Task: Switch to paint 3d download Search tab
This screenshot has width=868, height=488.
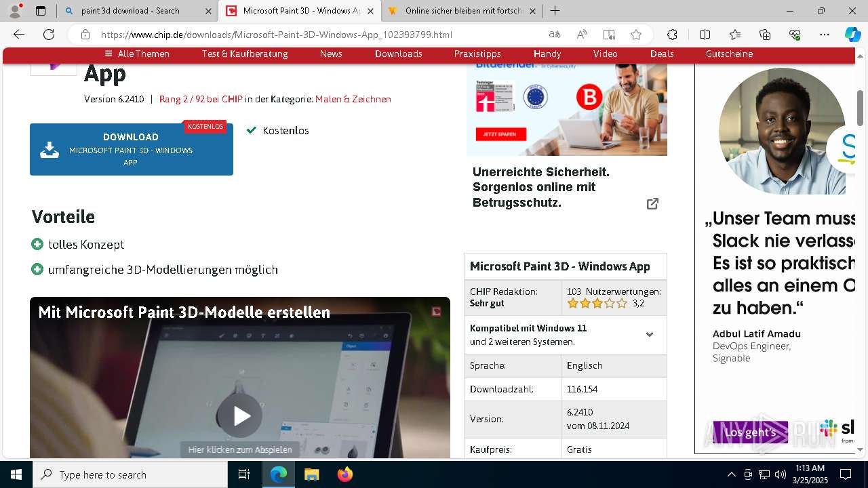Action: click(138, 11)
